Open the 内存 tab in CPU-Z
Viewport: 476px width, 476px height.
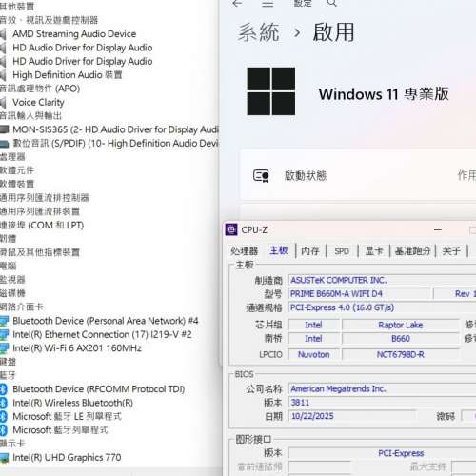click(310, 251)
